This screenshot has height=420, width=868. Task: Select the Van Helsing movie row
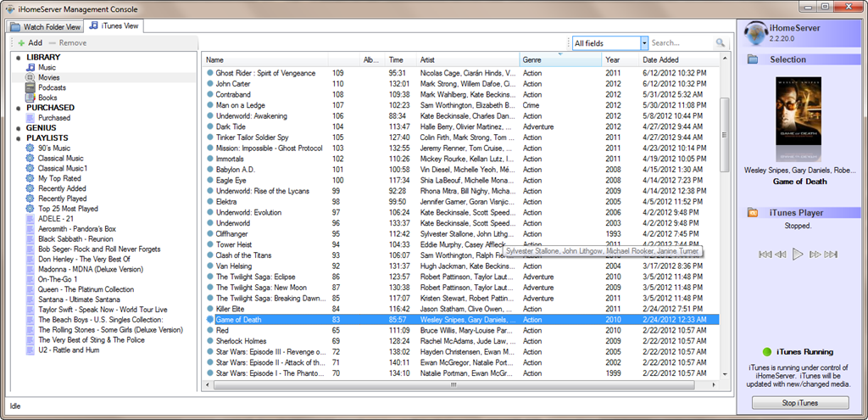click(x=460, y=266)
